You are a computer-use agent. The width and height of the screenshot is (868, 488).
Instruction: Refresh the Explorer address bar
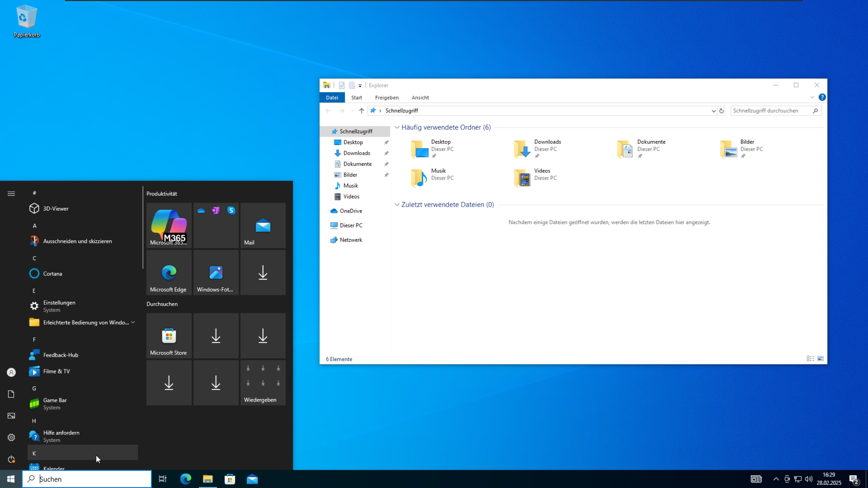(722, 111)
